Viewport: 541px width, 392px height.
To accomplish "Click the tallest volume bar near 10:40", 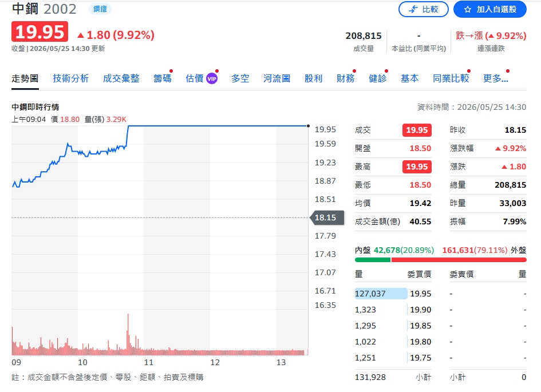I will coord(128,334).
